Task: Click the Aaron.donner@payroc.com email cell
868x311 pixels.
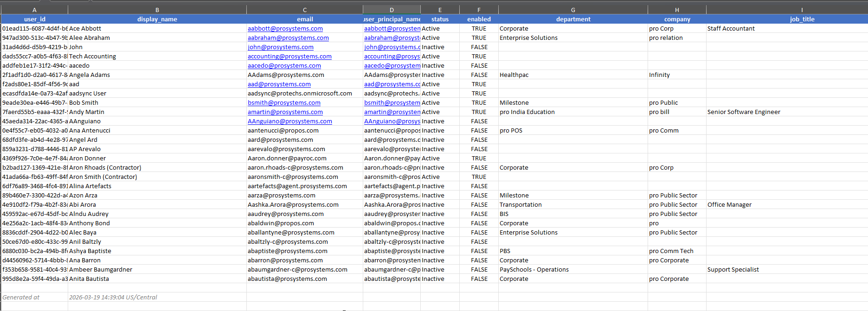Action: click(x=305, y=158)
